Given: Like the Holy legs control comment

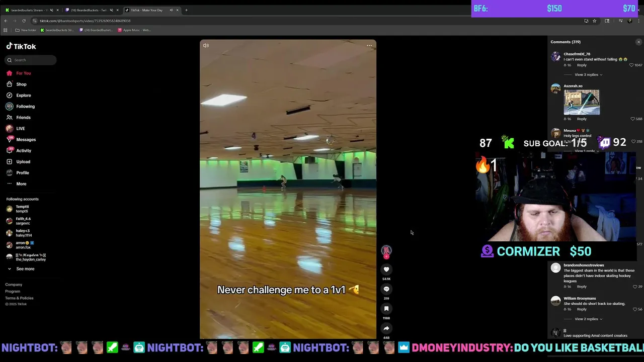Looking at the screenshot, I should click(633, 141).
